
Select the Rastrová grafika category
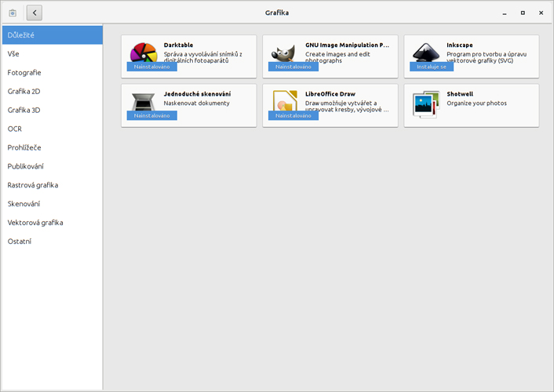(x=53, y=185)
